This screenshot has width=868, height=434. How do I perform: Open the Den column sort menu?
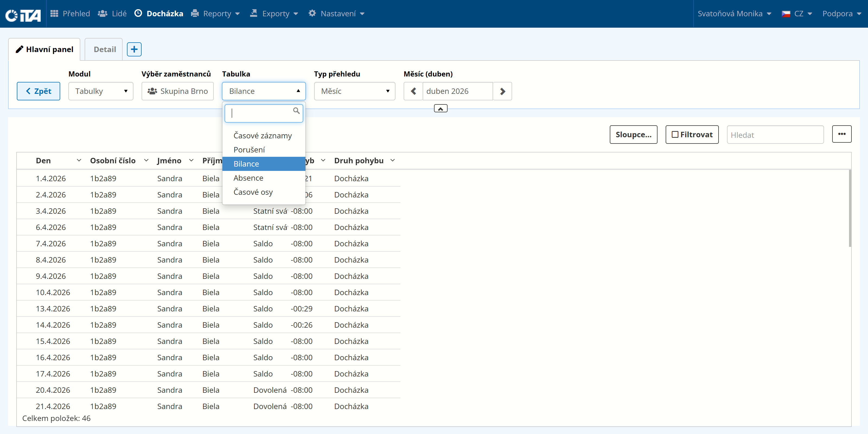tap(79, 160)
